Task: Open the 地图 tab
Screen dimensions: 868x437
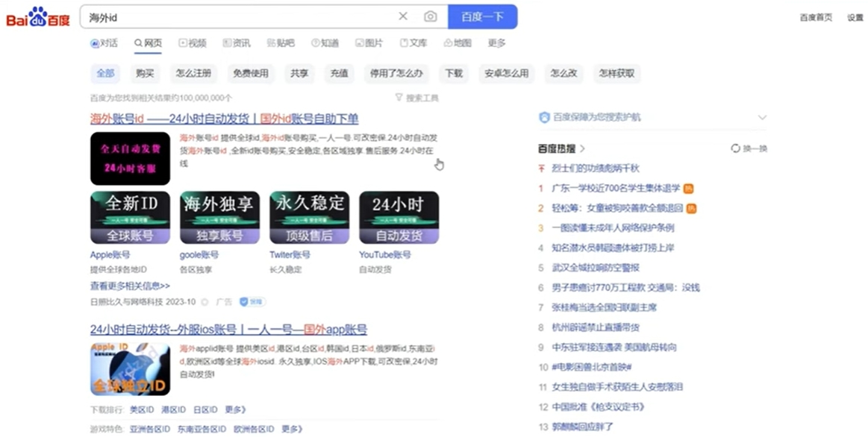Action: (x=458, y=43)
